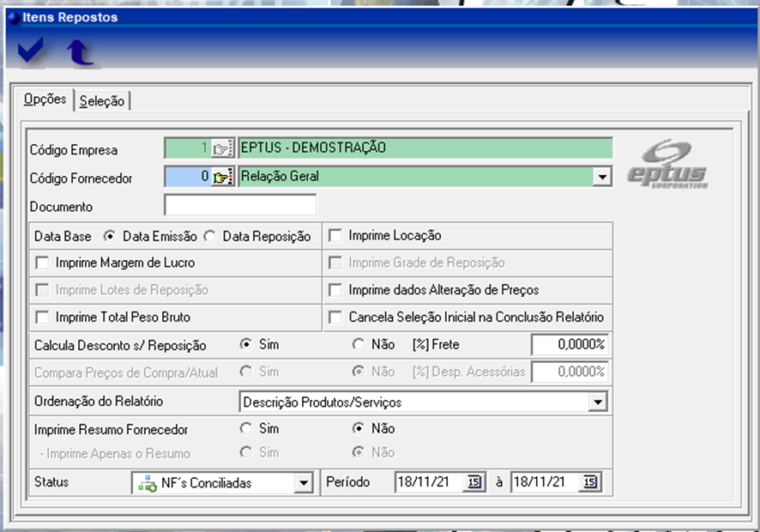
Task: Open lookup icon beside Código Empresa field
Action: 222,148
